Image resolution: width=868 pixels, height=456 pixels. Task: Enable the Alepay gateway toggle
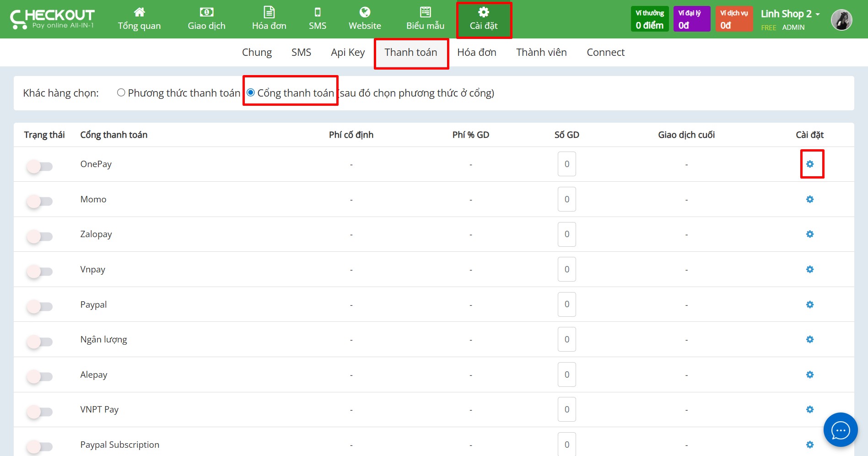click(39, 376)
